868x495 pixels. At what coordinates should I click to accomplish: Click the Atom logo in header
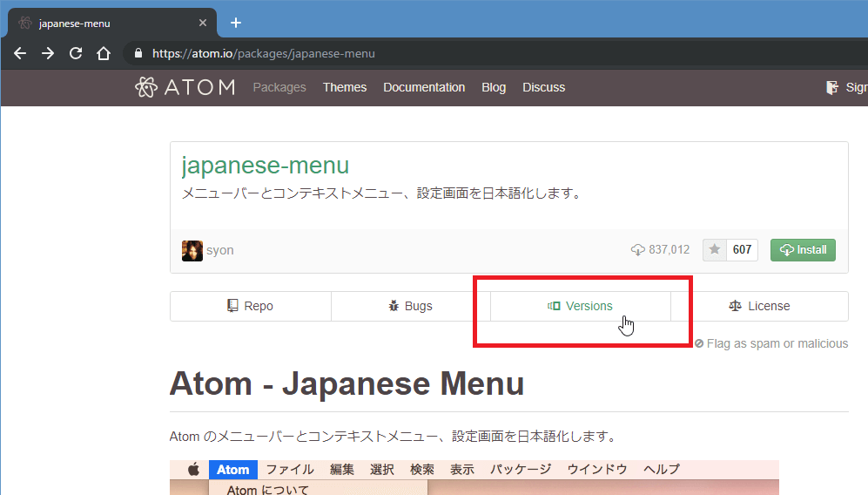coord(185,87)
